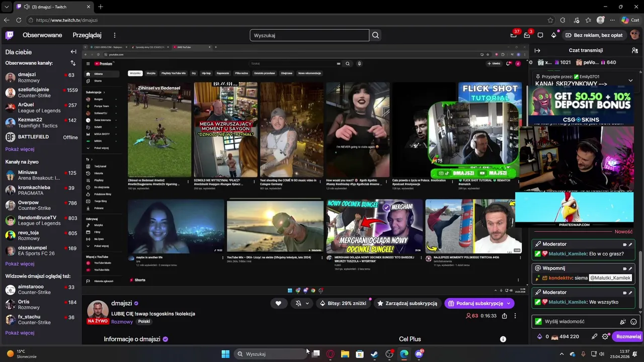Click Bitsy: 29% zniżki button

343,303
